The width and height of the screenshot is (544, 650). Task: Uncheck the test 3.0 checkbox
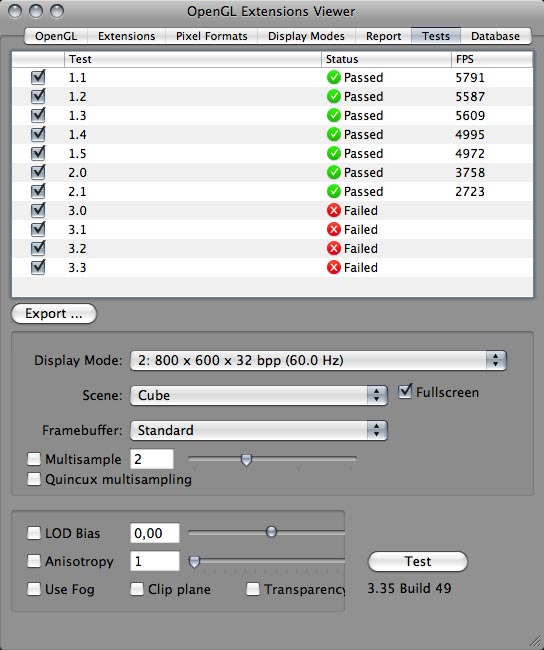(x=38, y=210)
